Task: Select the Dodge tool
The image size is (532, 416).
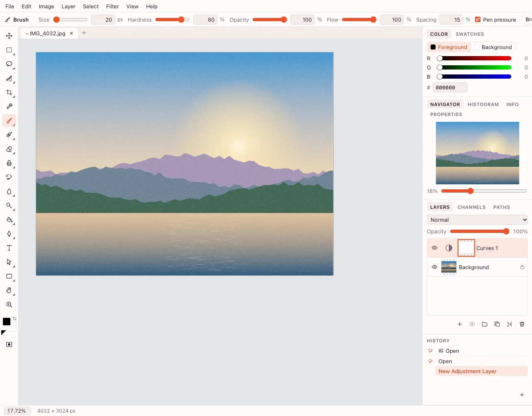Action: [x=9, y=206]
